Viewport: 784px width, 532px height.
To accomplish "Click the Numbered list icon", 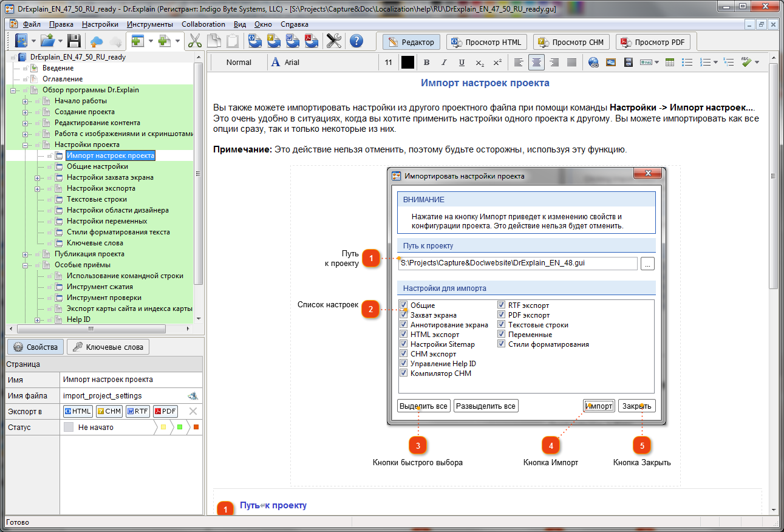I will [706, 62].
